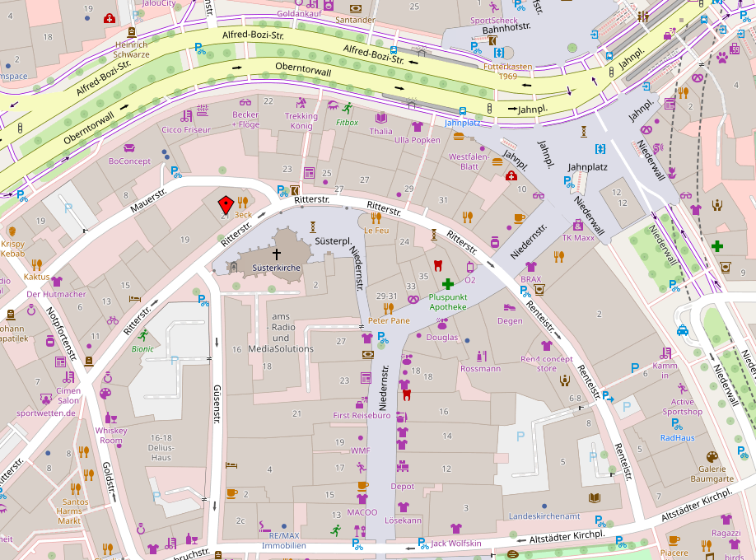Click the red location marker pin
This screenshot has width=756, height=560.
[x=224, y=204]
